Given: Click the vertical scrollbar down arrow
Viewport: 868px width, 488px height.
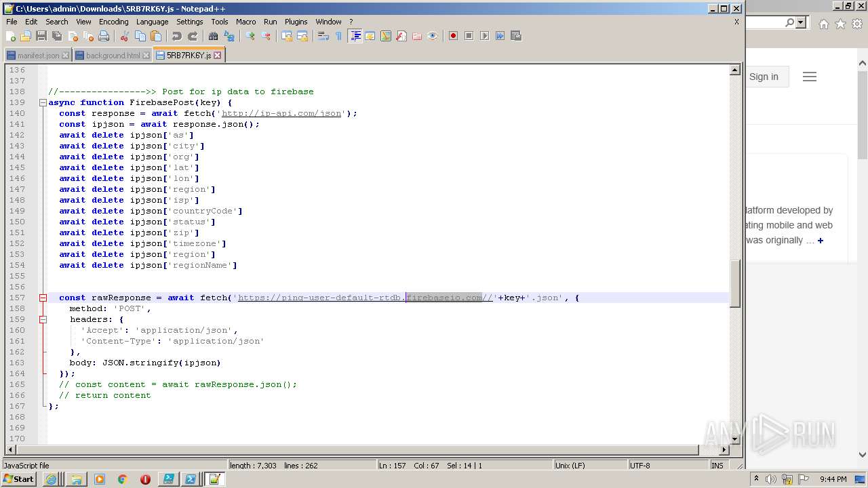Looking at the screenshot, I should coord(734,439).
